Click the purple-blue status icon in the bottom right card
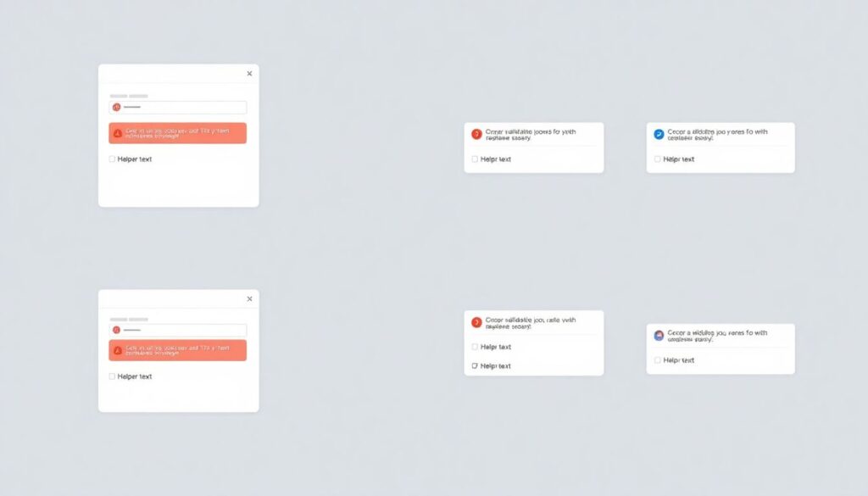This screenshot has height=496, width=868. coord(659,336)
